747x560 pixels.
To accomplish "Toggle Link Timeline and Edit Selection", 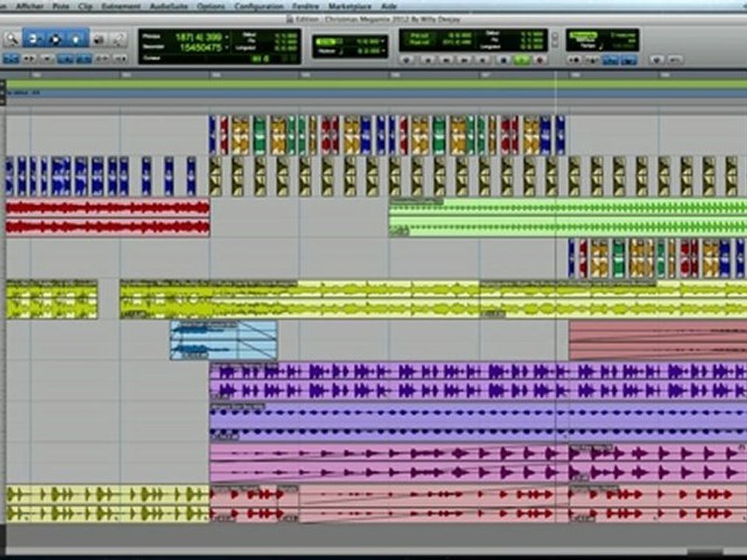I will (x=84, y=59).
